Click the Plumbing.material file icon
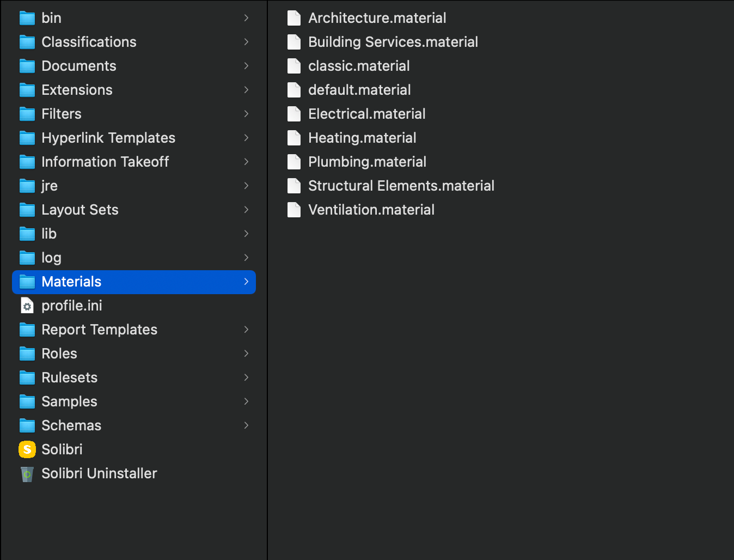This screenshot has width=734, height=560. [x=294, y=162]
